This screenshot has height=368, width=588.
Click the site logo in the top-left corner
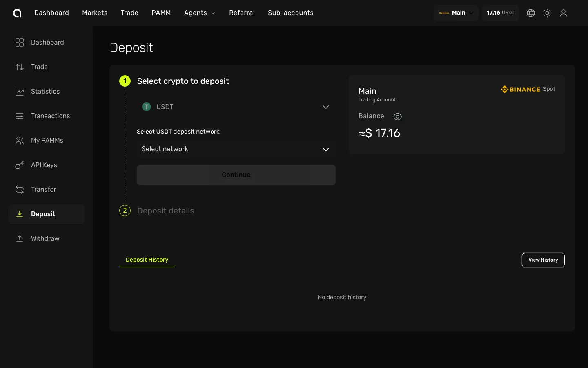[x=17, y=13]
